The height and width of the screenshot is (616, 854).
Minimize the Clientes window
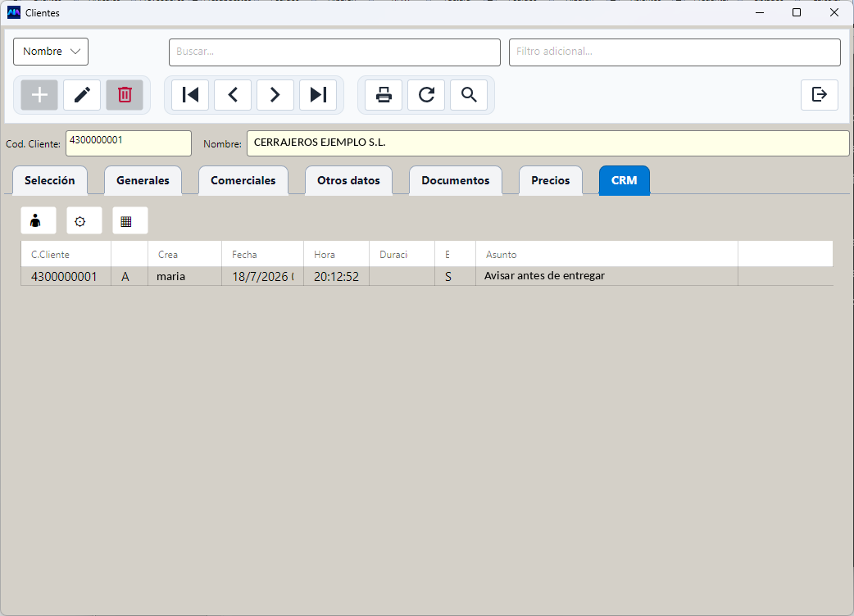[760, 12]
